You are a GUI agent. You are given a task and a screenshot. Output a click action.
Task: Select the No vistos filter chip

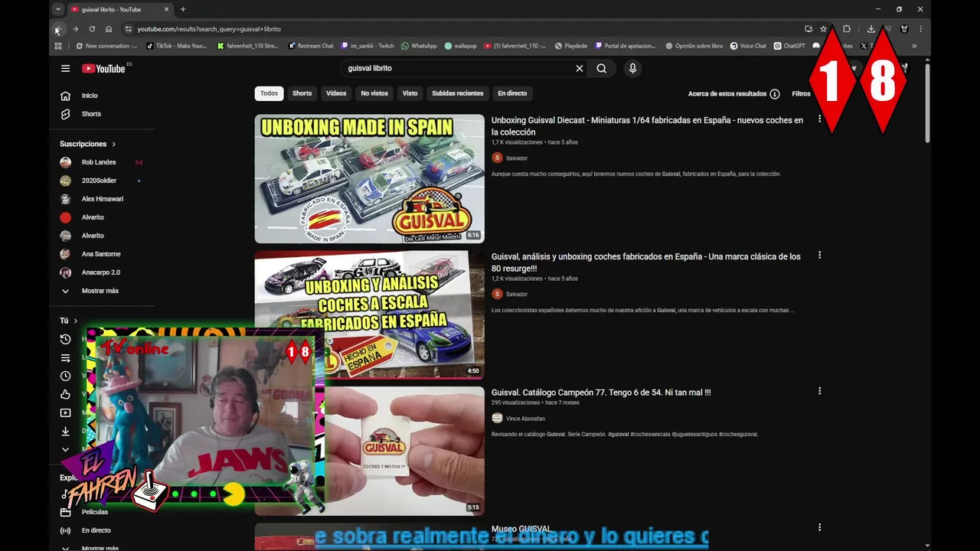pyautogui.click(x=374, y=93)
